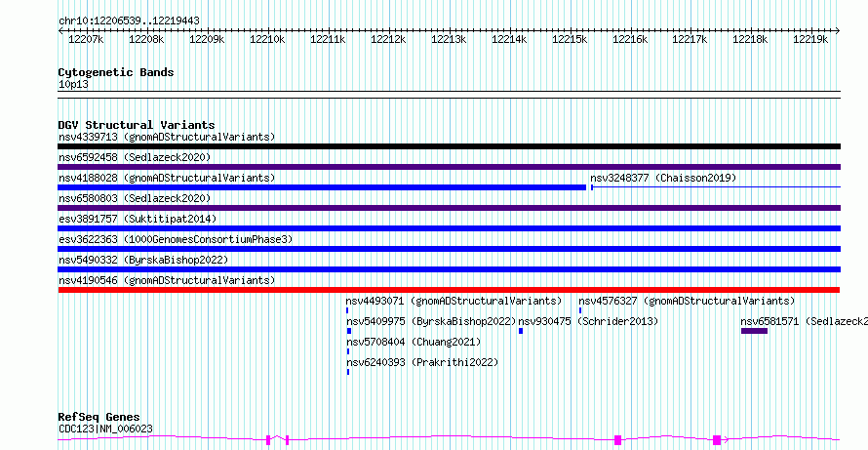Screen dimensions: 868x450
Task: Click nsv3248377 (Chaisson2019) label
Action: coord(663,178)
